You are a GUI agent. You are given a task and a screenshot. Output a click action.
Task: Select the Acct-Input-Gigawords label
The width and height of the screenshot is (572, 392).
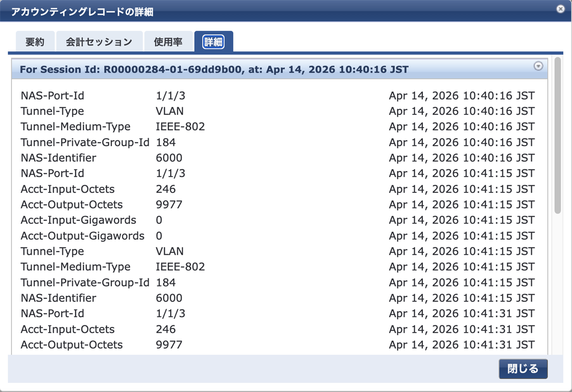pos(78,220)
